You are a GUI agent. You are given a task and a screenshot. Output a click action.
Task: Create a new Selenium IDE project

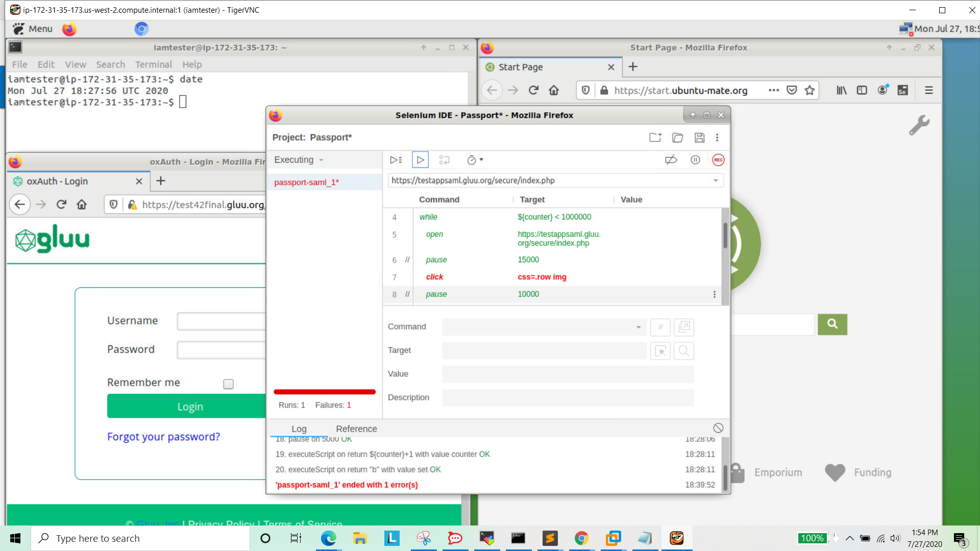(655, 137)
